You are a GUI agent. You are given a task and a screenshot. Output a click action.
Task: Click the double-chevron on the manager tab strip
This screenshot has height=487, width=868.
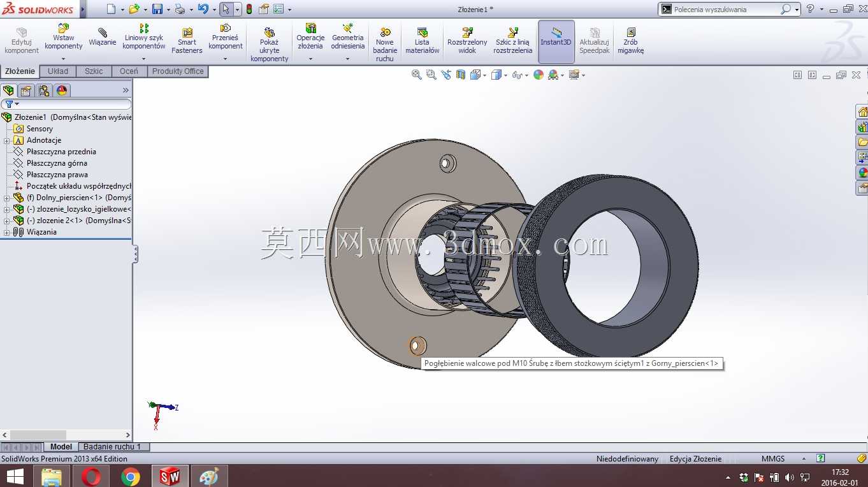[x=126, y=91]
